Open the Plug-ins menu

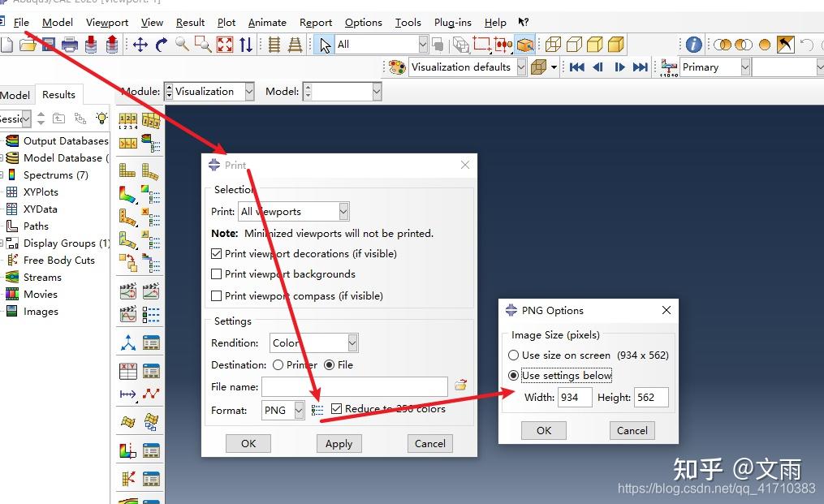(x=452, y=22)
